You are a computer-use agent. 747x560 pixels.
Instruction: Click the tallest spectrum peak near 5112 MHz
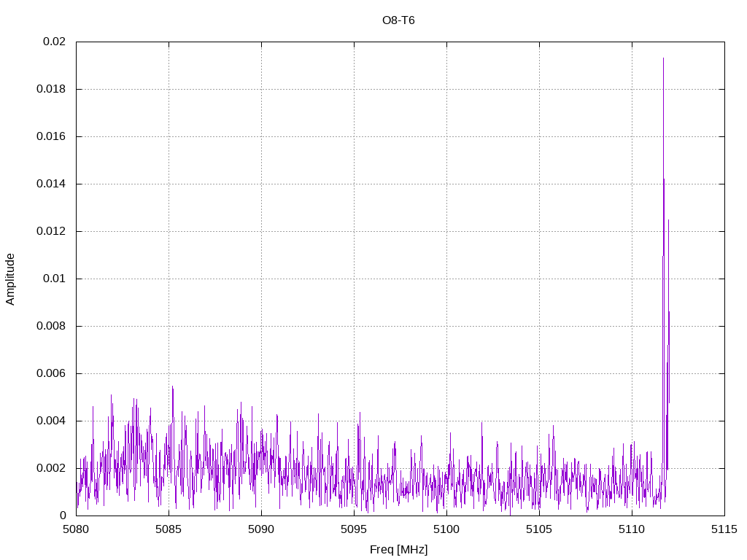click(663, 59)
